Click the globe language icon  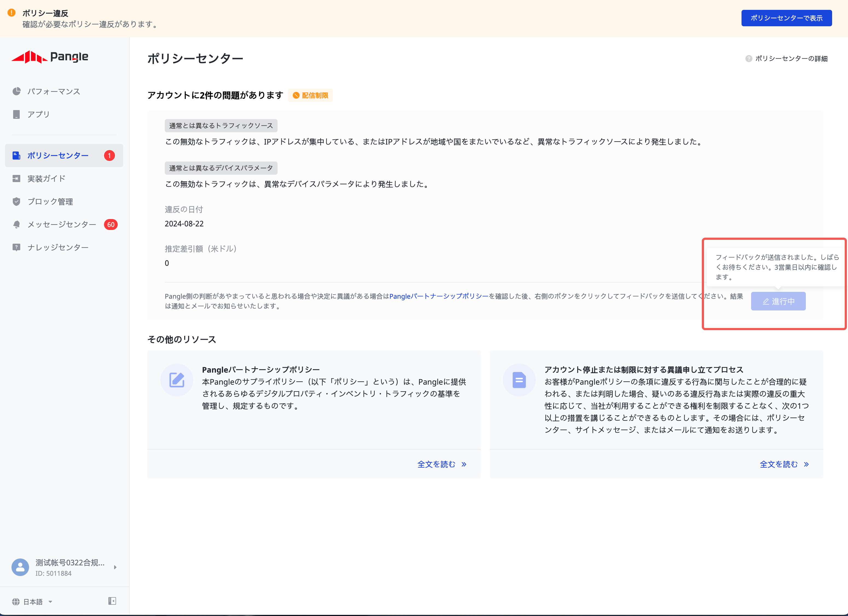(x=16, y=602)
